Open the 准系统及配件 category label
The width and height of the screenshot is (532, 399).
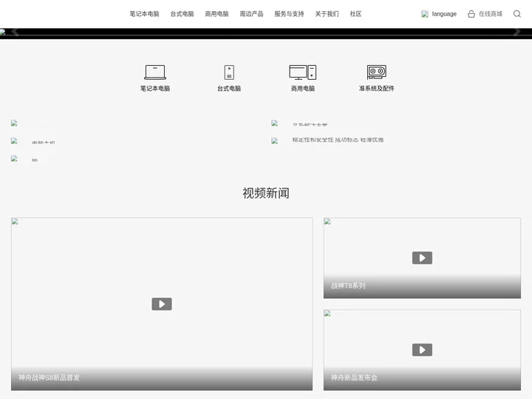click(x=377, y=89)
